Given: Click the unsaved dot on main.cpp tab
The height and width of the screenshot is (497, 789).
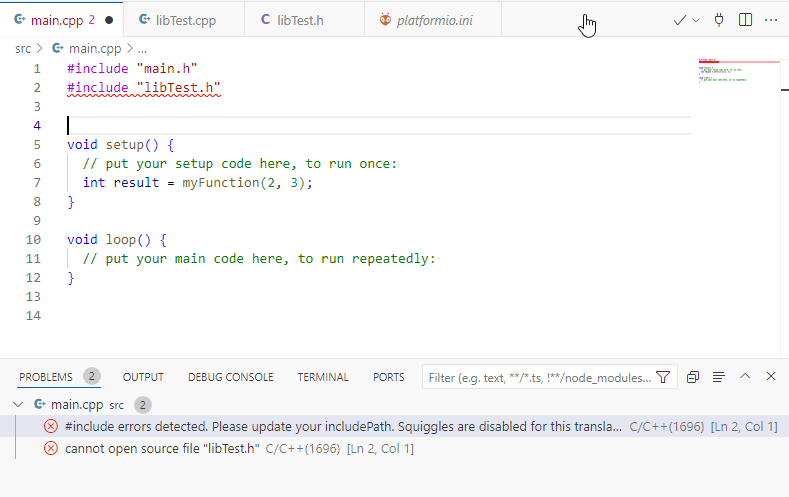Looking at the screenshot, I should click(109, 20).
